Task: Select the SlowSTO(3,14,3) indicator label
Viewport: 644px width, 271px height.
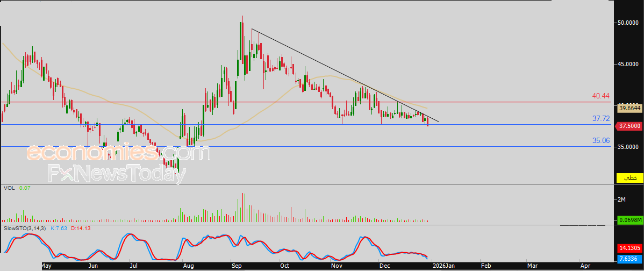Action: click(25, 229)
